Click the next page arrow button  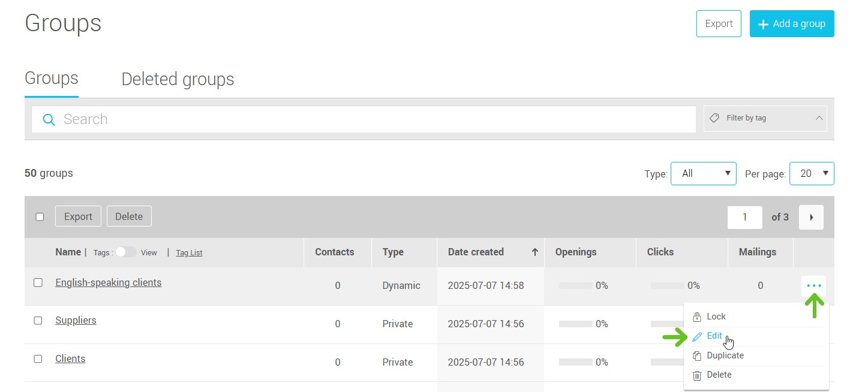pyautogui.click(x=811, y=217)
